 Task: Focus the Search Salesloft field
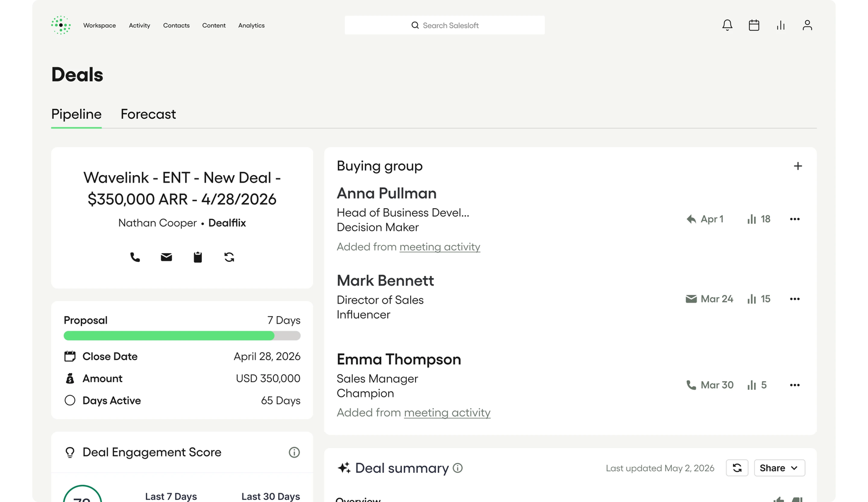[444, 25]
